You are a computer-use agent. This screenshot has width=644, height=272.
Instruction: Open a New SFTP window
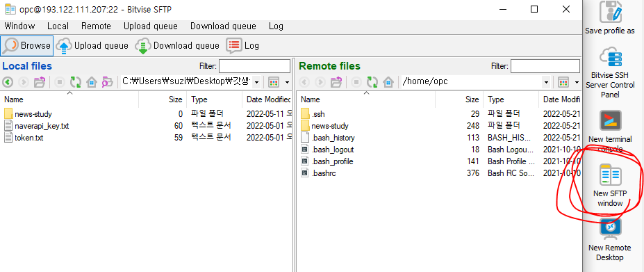[611, 185]
